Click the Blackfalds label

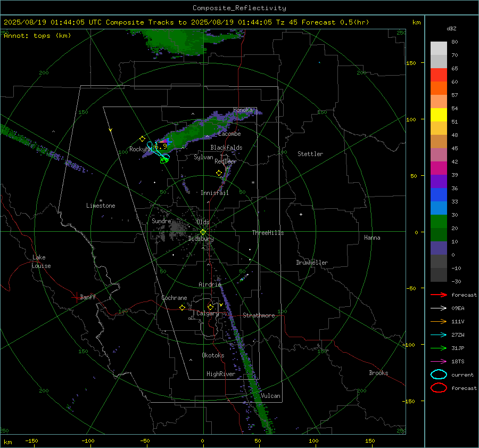coord(226,148)
